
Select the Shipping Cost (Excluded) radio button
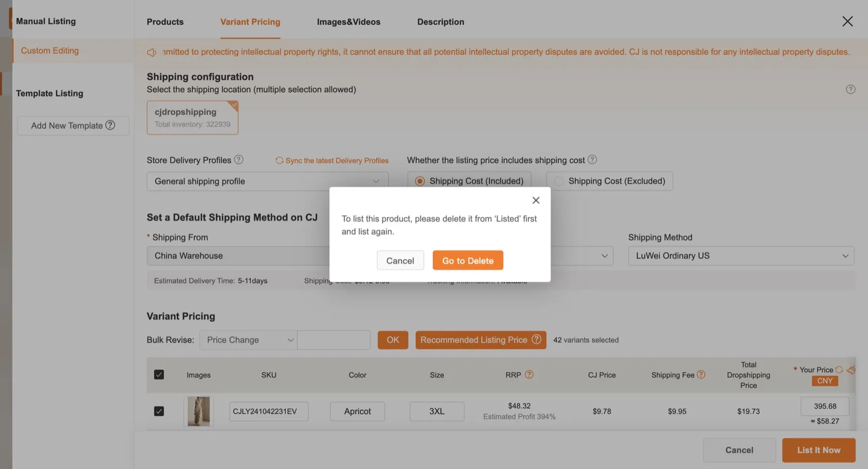[x=559, y=181]
